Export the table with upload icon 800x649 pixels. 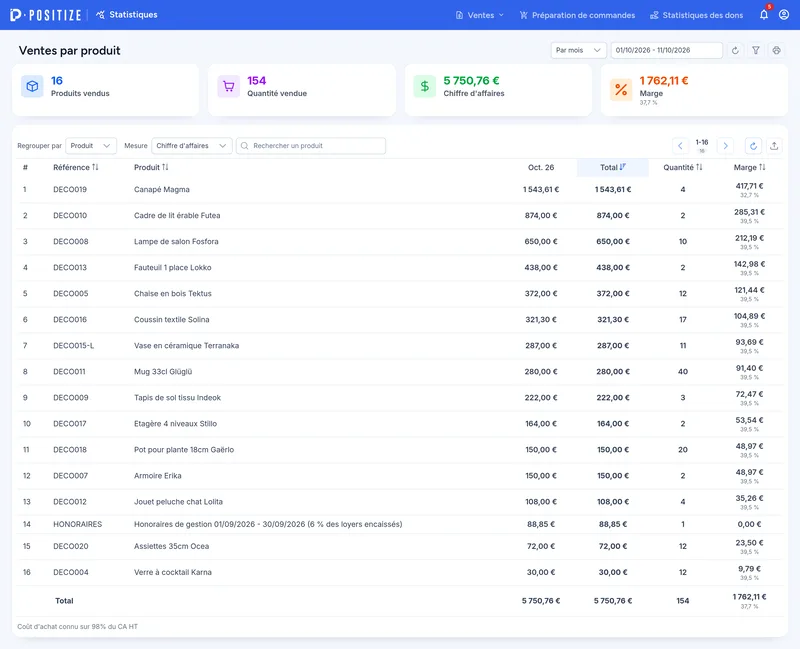tap(774, 146)
